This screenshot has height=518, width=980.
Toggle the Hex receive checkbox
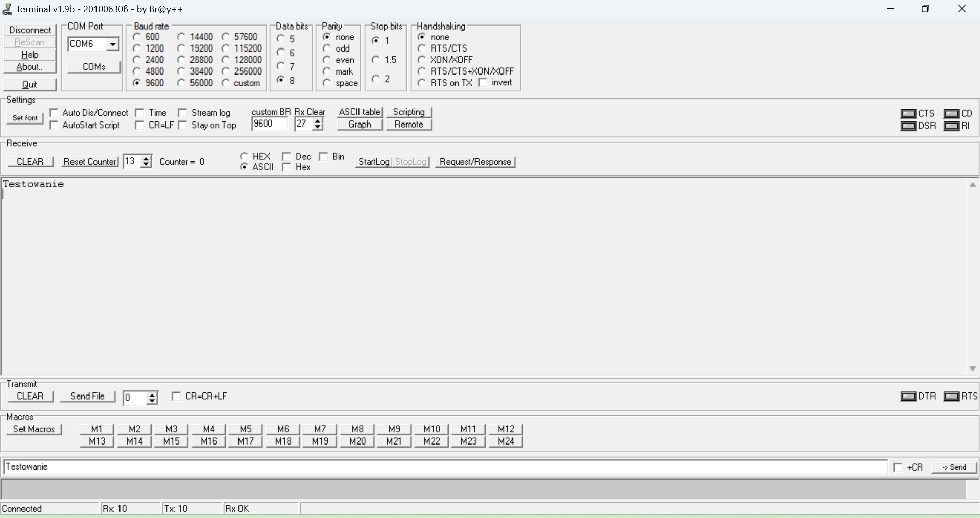pyautogui.click(x=287, y=167)
